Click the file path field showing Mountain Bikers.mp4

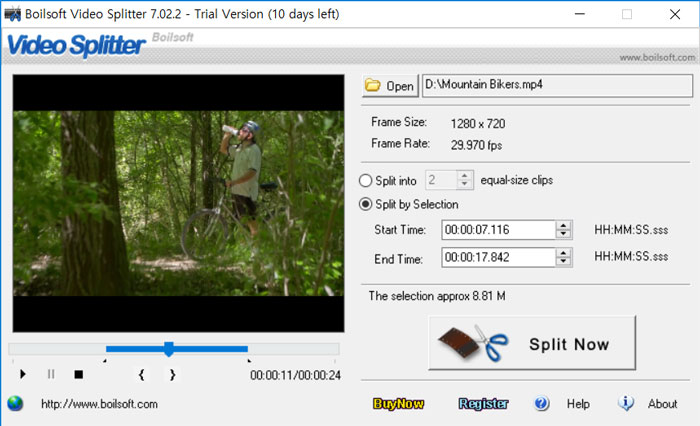pos(557,85)
